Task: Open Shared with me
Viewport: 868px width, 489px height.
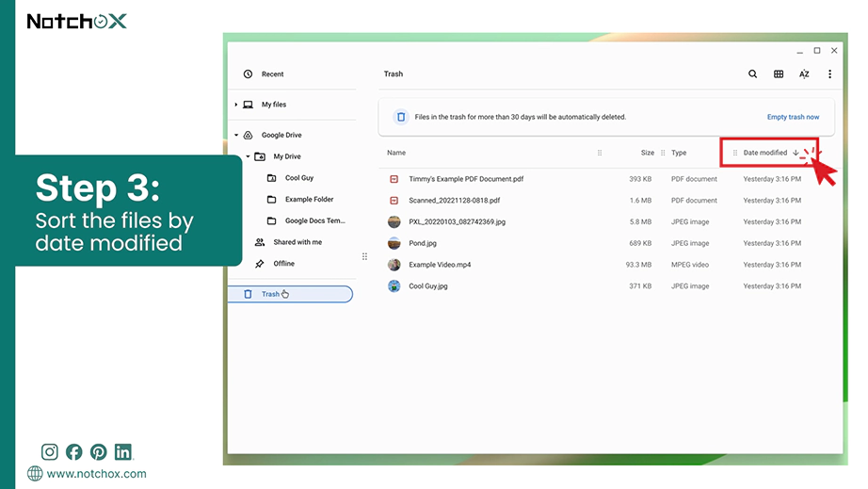Action: click(297, 242)
